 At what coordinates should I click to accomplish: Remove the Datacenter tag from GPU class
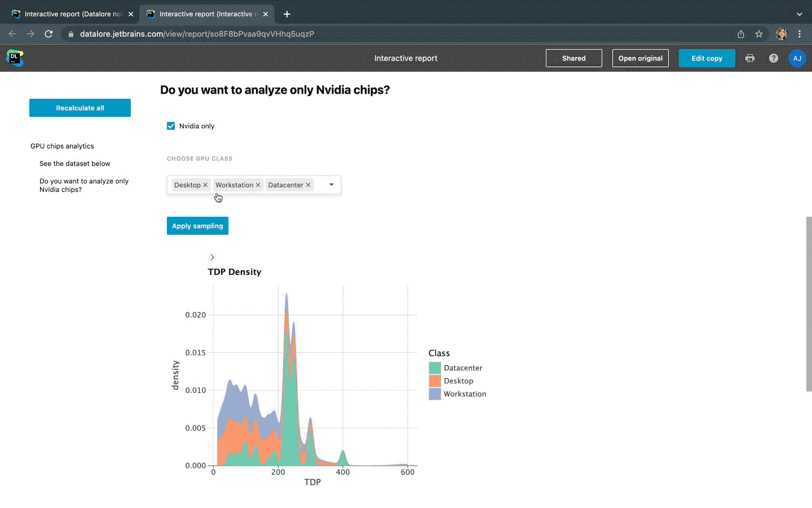point(308,185)
